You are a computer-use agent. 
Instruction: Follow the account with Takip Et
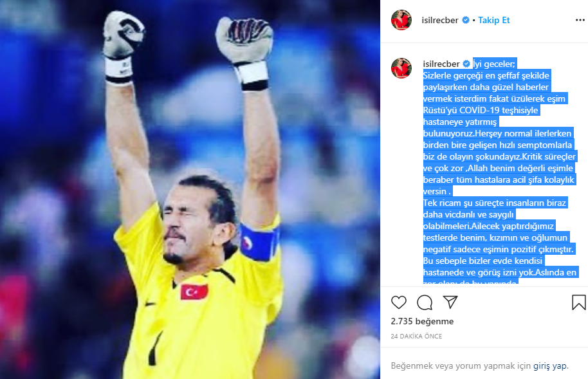[x=494, y=20]
